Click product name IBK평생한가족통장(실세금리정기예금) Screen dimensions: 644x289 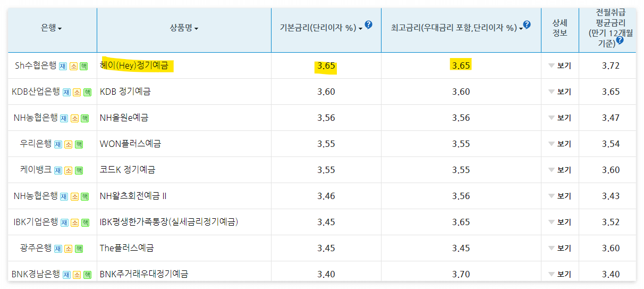coord(169,222)
